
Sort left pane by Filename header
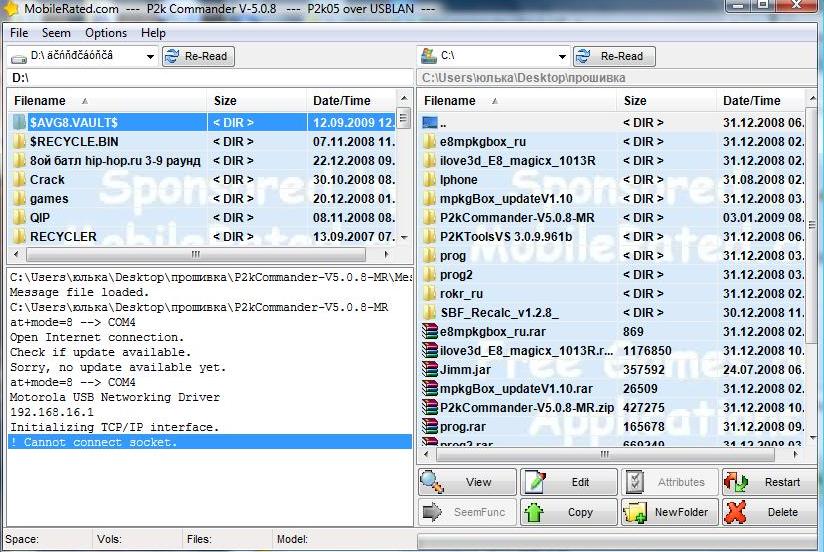107,100
